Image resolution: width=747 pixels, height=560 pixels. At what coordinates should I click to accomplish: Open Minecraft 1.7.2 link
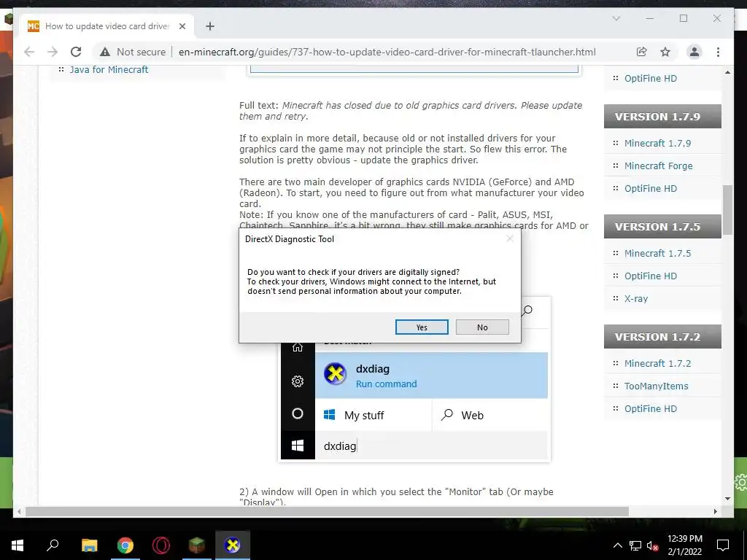tap(657, 363)
